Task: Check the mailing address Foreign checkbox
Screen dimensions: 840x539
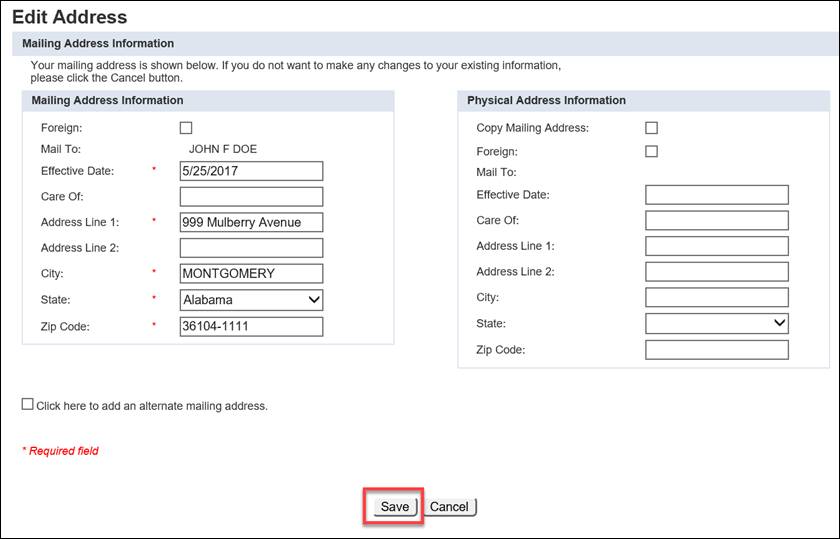Action: (186, 128)
